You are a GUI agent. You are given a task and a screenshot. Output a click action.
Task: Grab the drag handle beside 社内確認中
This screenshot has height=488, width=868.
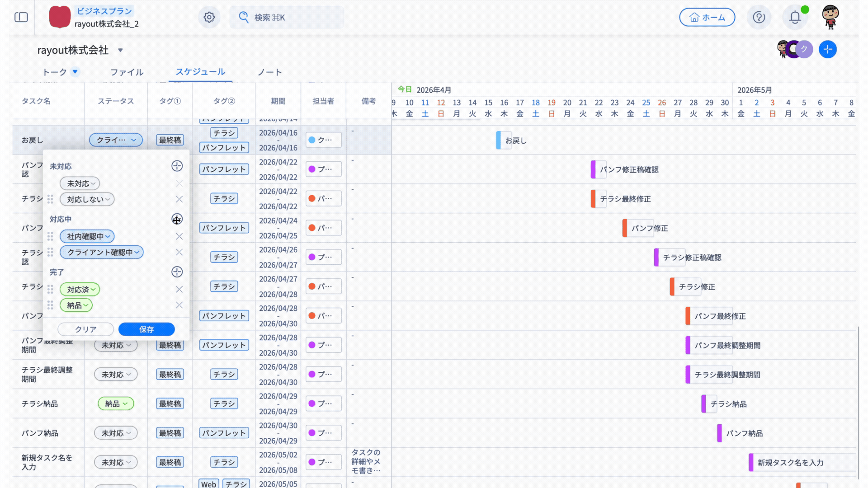(50, 236)
